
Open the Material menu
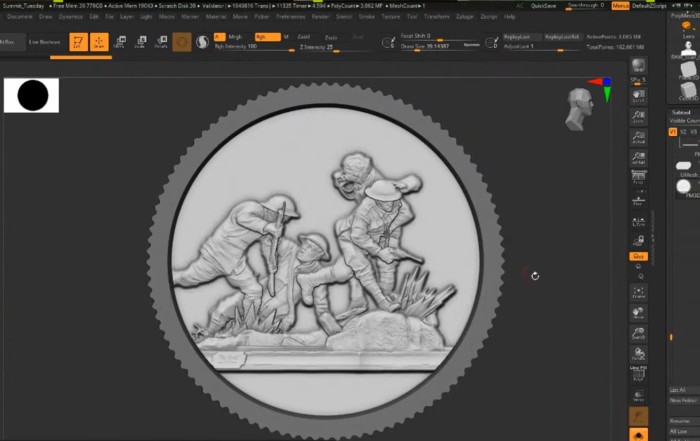pyautogui.click(x=214, y=17)
